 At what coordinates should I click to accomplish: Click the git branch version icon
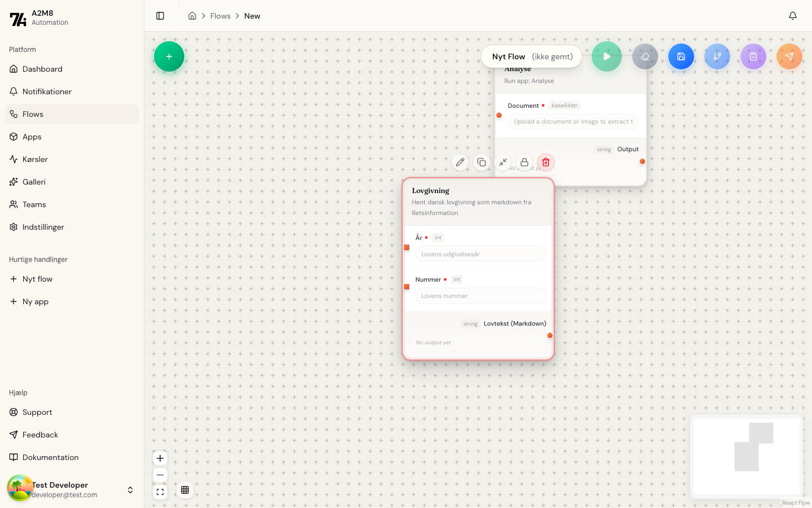point(717,56)
